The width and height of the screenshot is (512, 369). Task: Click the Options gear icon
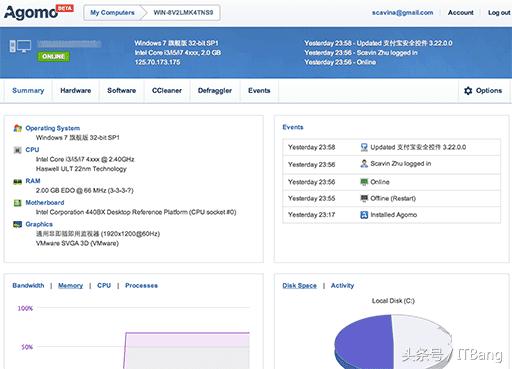pos(468,91)
